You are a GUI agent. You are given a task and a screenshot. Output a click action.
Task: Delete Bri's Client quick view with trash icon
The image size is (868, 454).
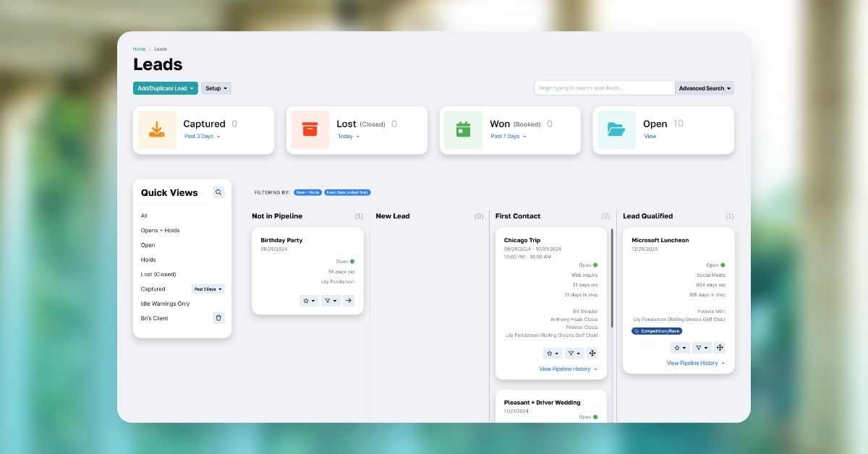(x=218, y=318)
